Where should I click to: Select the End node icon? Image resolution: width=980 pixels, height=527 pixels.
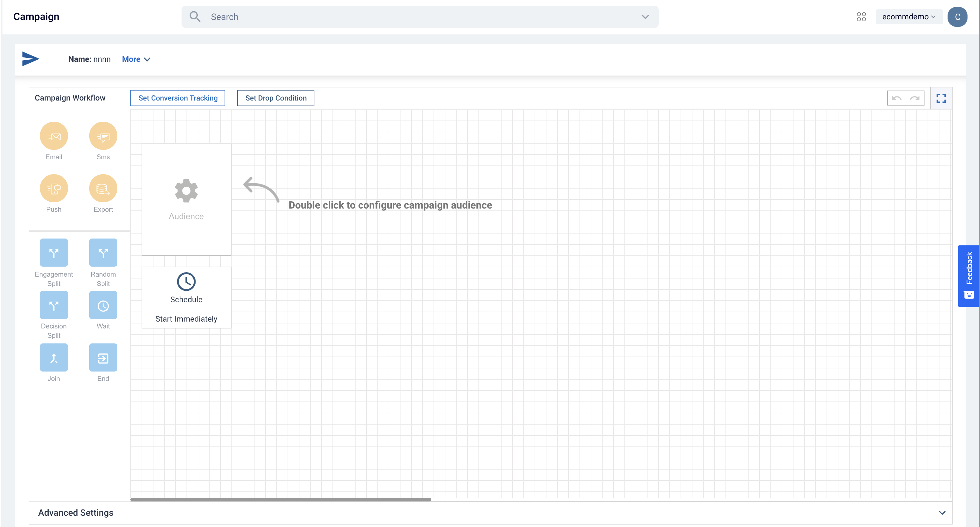pos(103,357)
